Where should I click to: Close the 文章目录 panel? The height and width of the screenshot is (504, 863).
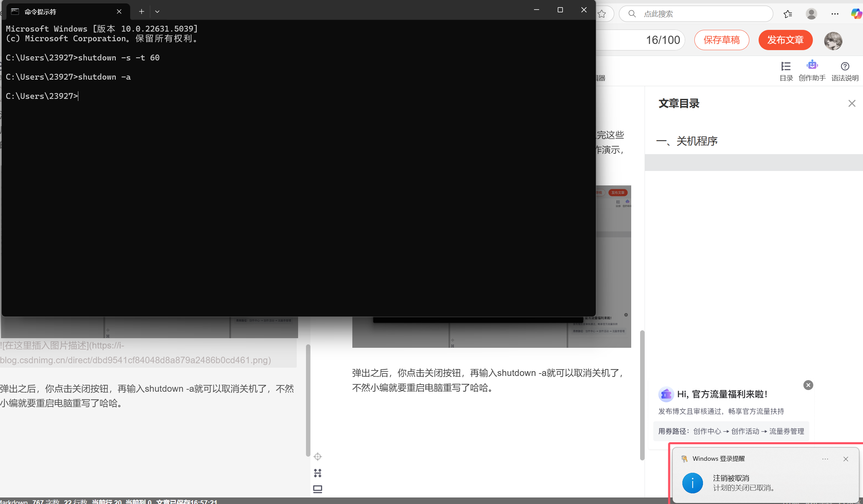pyautogui.click(x=851, y=103)
